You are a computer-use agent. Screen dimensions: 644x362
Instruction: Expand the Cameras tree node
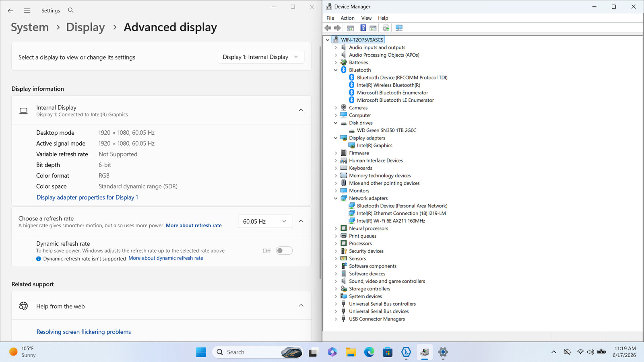tap(336, 108)
